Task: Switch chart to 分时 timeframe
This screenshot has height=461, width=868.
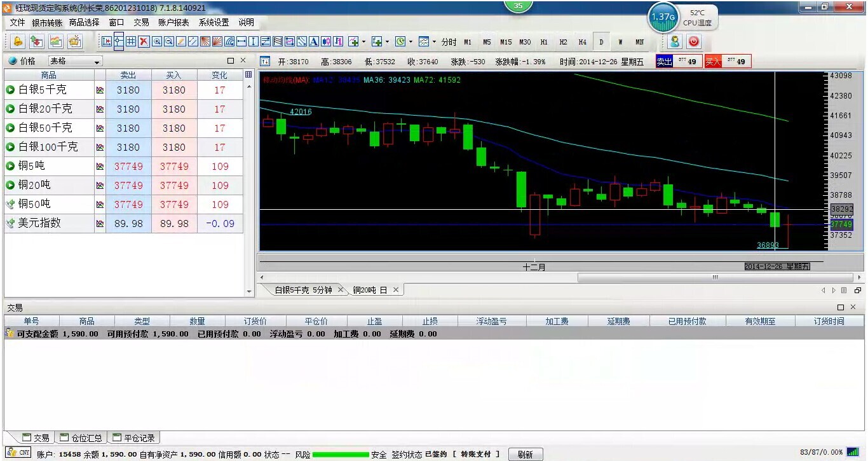Action: (449, 42)
